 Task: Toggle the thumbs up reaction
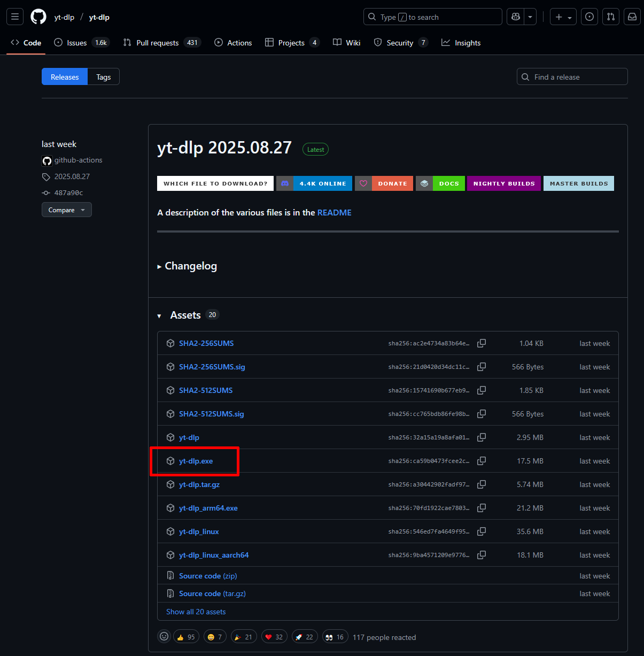coord(186,637)
